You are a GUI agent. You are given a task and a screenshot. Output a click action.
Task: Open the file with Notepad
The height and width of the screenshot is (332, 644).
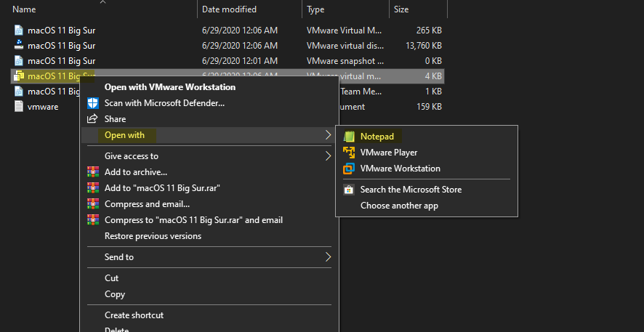(377, 137)
